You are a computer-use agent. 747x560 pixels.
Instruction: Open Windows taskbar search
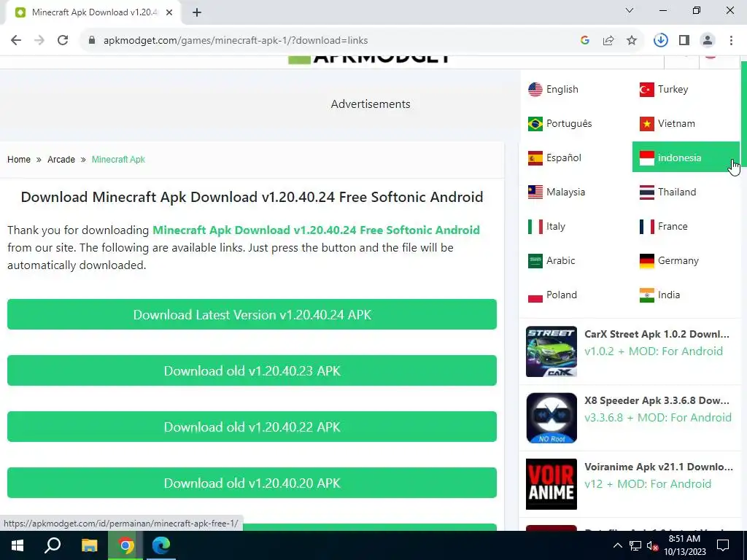53,545
